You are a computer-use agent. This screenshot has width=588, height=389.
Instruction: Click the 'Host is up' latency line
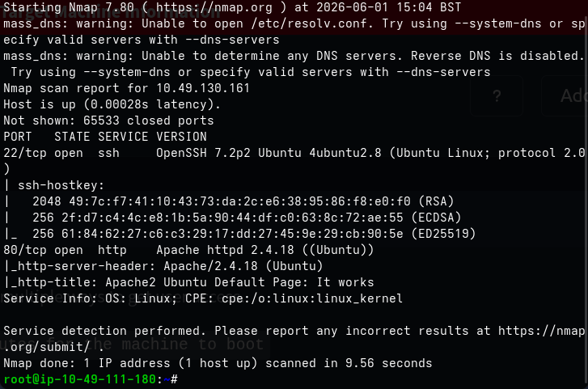pos(112,104)
